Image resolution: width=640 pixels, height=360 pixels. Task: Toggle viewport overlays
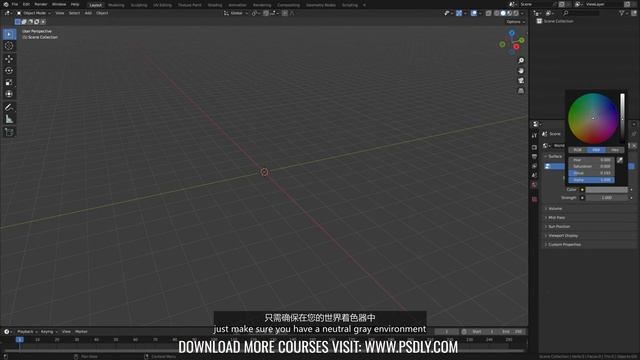pos(474,13)
